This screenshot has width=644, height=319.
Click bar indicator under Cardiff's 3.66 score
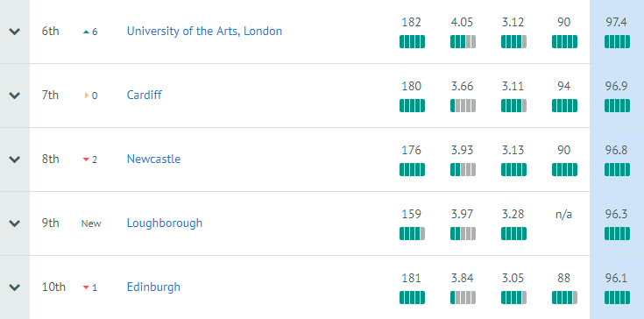coord(463,105)
